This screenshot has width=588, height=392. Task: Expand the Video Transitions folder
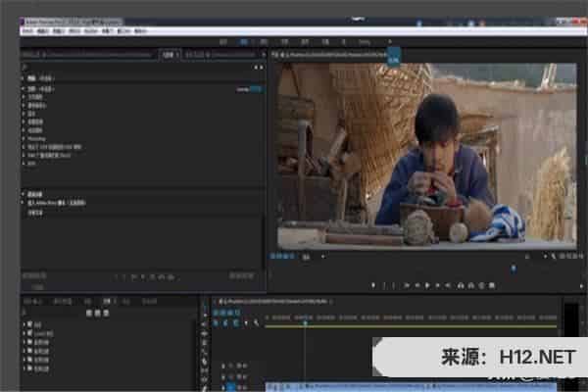[24, 368]
